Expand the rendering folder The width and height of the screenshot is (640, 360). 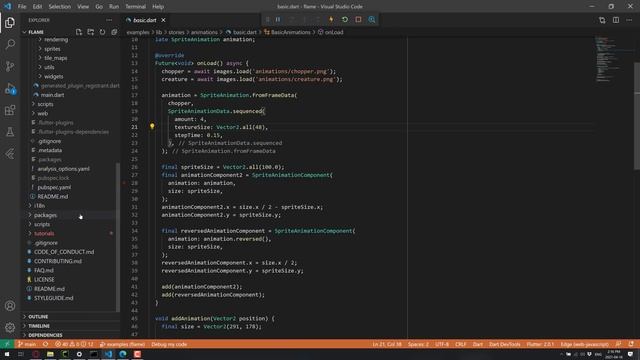[x=56, y=40]
